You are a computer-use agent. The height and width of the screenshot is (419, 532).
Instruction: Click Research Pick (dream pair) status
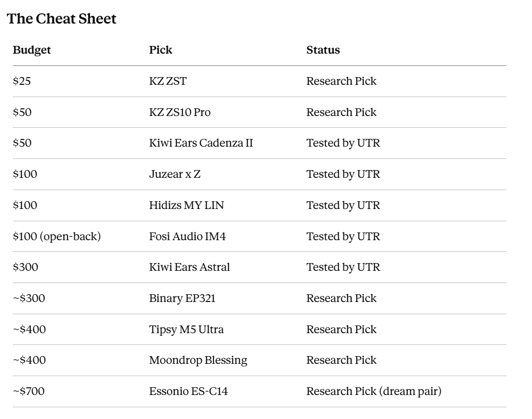pyautogui.click(x=374, y=391)
